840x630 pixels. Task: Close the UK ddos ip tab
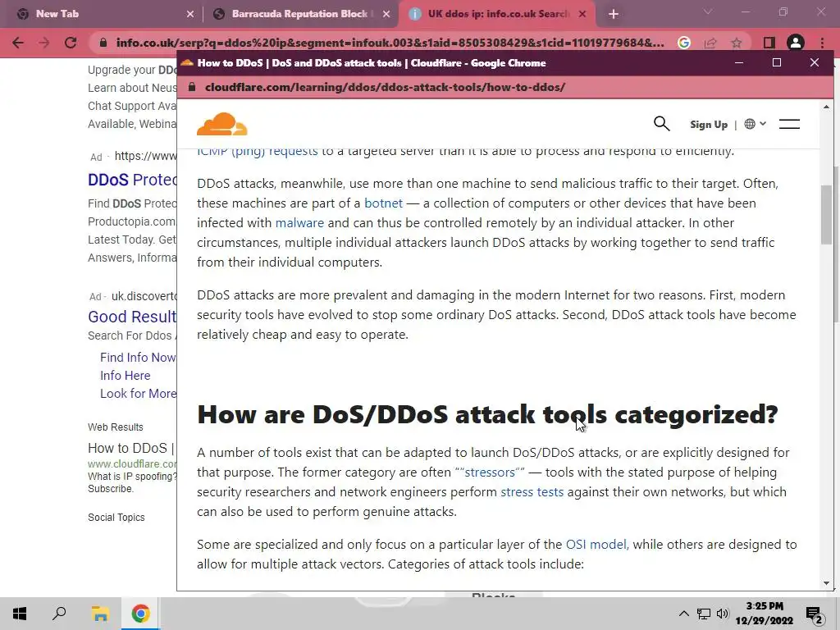tap(582, 15)
